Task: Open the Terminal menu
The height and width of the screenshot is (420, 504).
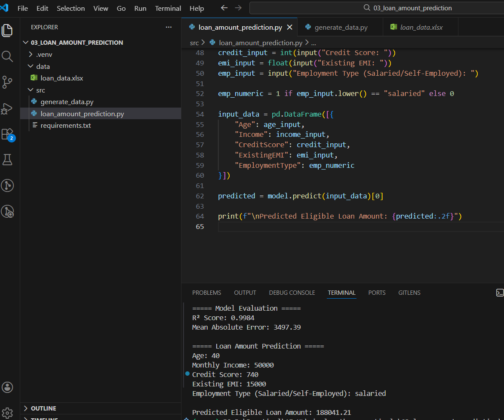Action: [168, 8]
